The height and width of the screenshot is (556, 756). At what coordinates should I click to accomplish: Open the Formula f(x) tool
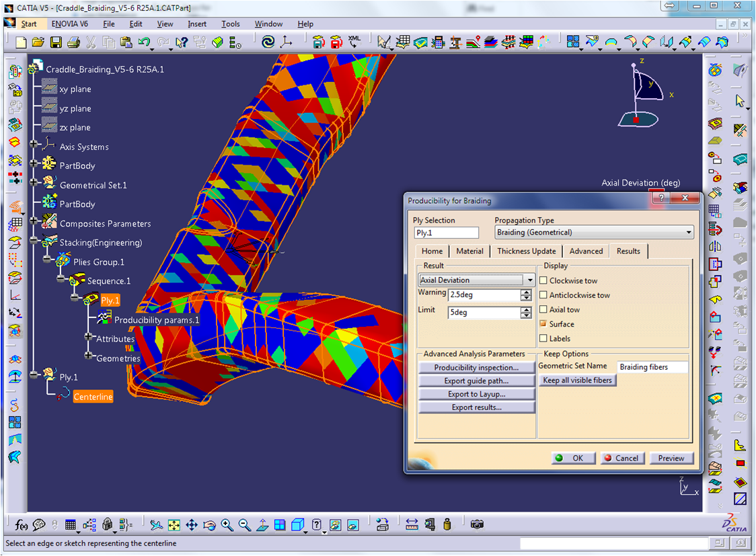(x=21, y=525)
